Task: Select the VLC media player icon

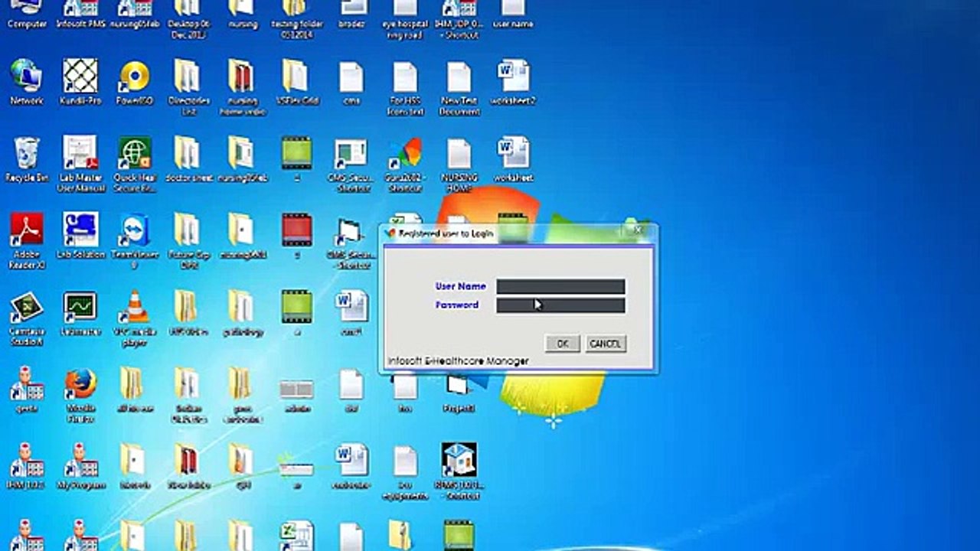Action: coord(134,318)
